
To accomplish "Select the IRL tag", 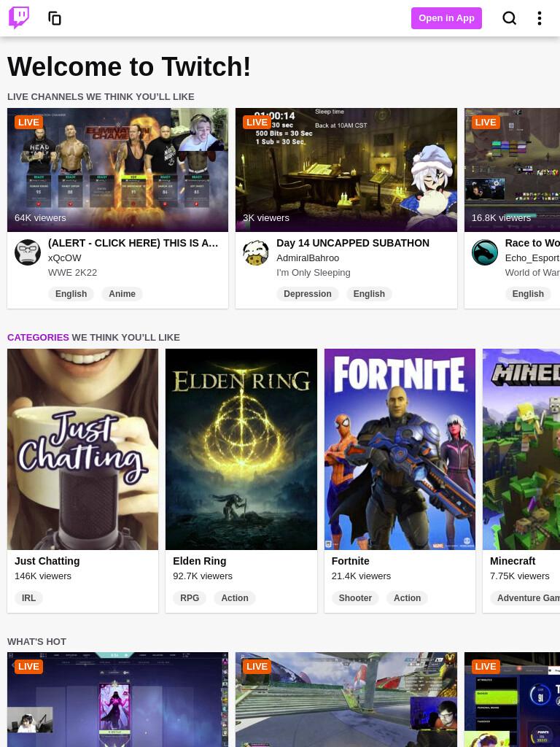I will [x=28, y=598].
